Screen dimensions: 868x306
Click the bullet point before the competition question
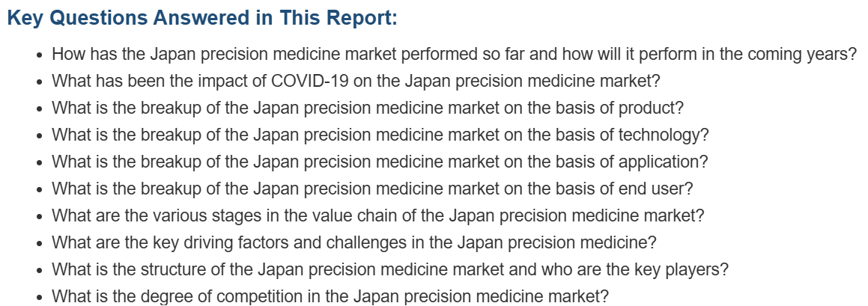pyautogui.click(x=40, y=298)
